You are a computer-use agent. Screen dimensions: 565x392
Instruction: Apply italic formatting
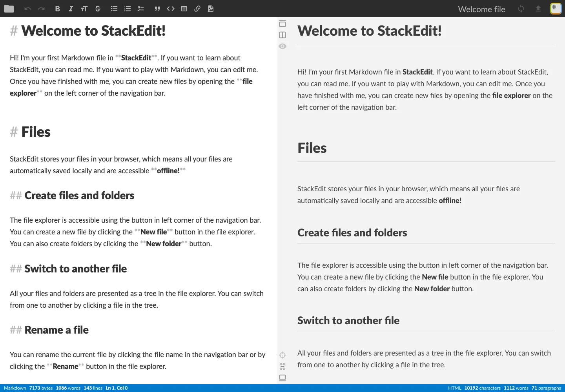click(71, 9)
